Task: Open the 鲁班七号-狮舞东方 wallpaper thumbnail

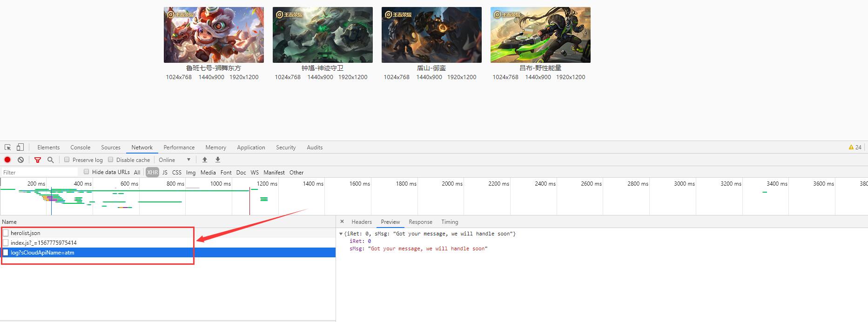Action: pos(214,35)
